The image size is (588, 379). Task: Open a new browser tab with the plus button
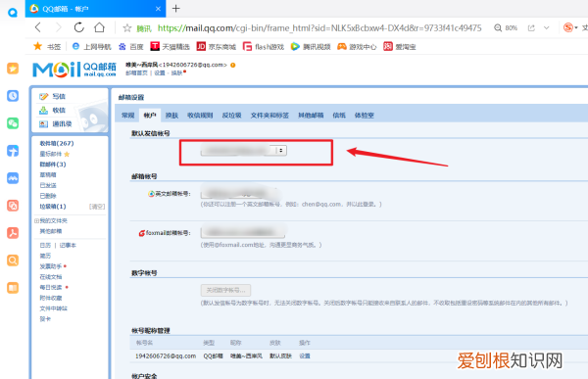(175, 8)
